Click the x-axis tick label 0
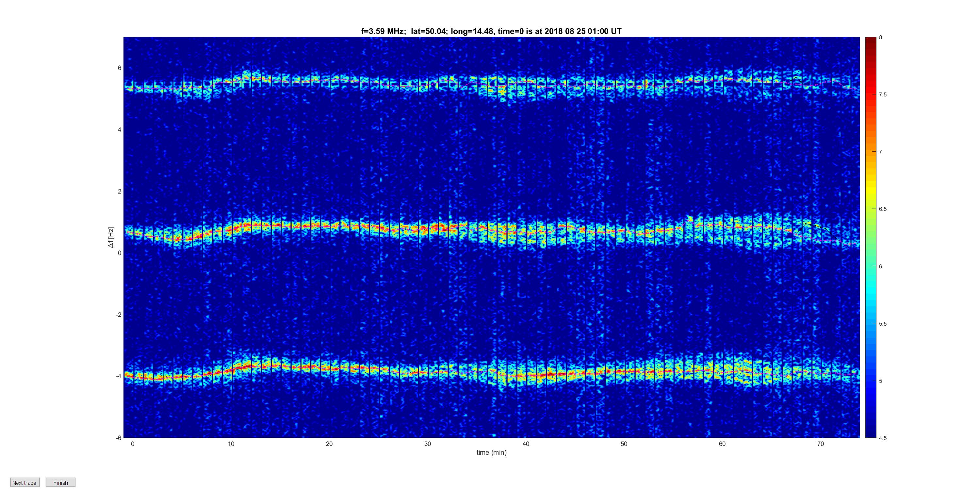The width and height of the screenshot is (980, 492). (x=133, y=444)
